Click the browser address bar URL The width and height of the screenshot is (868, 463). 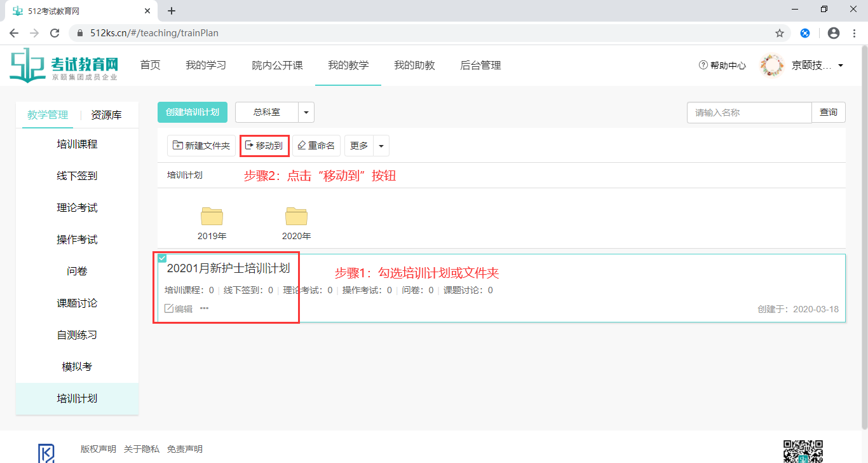[154, 33]
